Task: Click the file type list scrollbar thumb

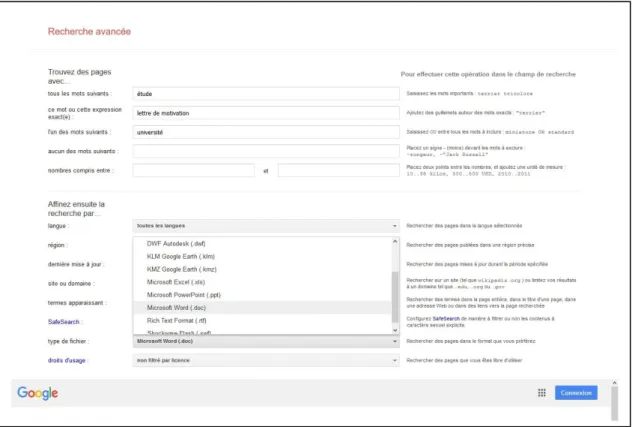Action: click(395, 297)
